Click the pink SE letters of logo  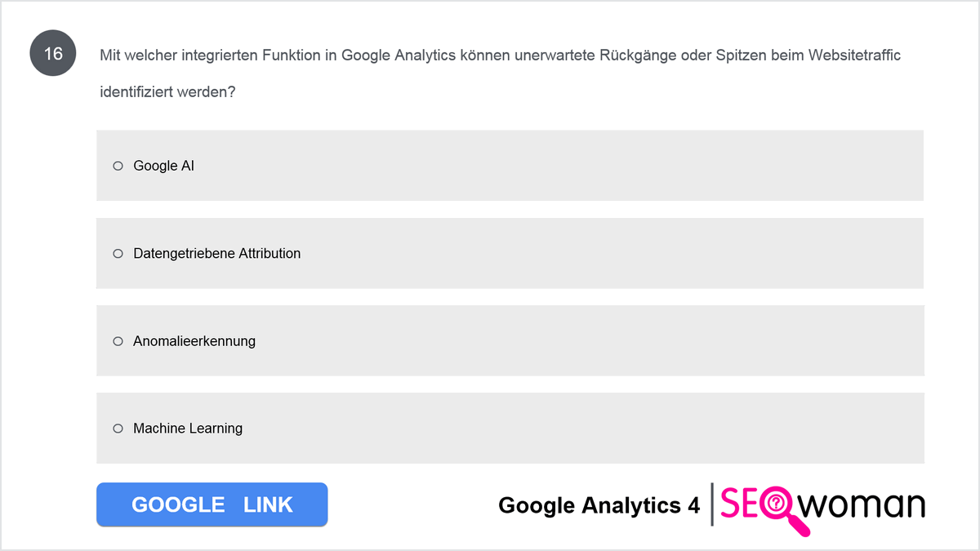pos(740,504)
